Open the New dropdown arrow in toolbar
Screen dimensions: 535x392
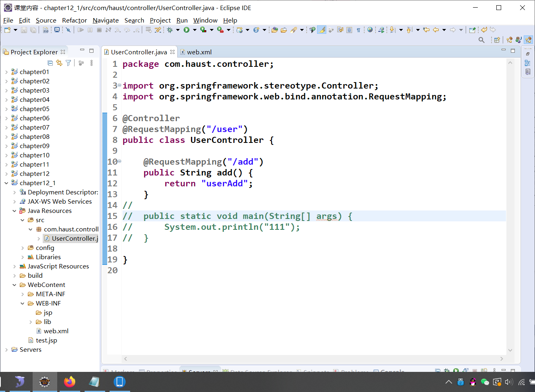tap(15, 30)
